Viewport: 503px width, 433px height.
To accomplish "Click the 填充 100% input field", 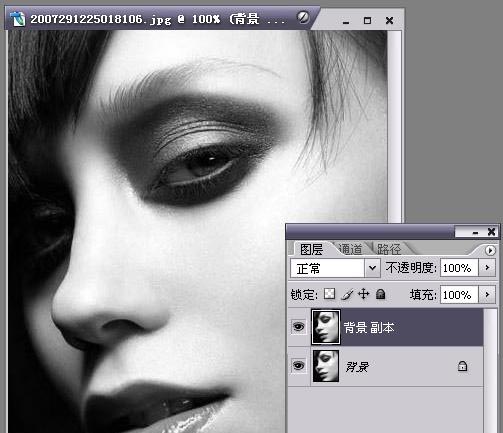I will (459, 295).
